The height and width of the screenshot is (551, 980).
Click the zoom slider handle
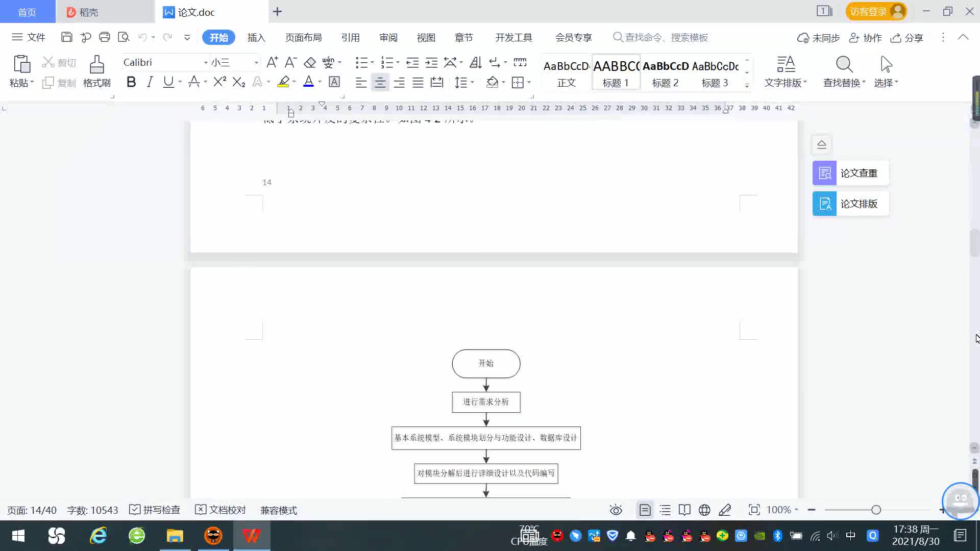(876, 510)
